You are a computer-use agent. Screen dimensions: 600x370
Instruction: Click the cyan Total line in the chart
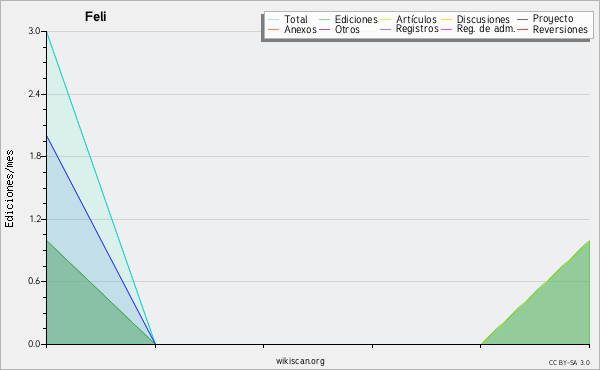click(x=101, y=188)
